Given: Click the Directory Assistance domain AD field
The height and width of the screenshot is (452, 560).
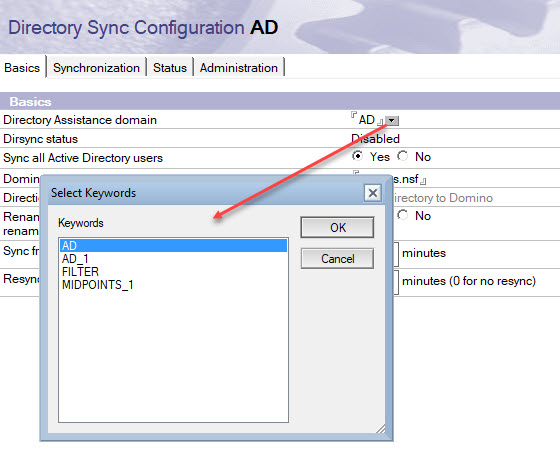Looking at the screenshot, I should click(366, 120).
